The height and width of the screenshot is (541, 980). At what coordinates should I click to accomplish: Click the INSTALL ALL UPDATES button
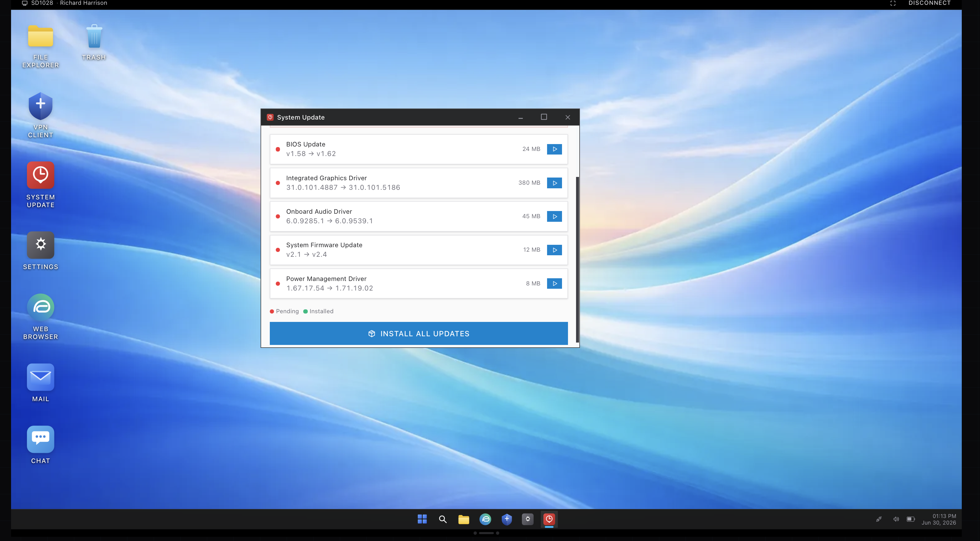tap(419, 334)
